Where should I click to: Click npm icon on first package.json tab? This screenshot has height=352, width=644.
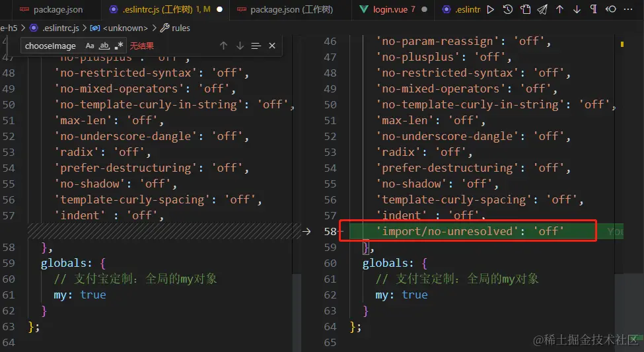click(24, 9)
